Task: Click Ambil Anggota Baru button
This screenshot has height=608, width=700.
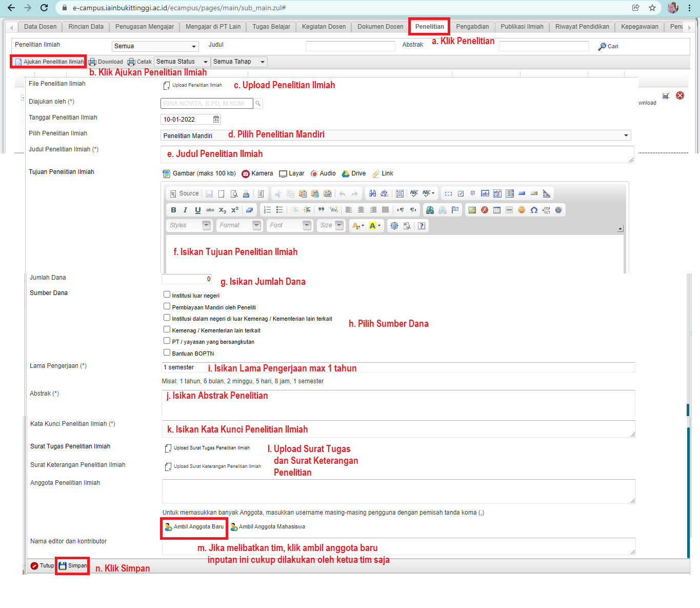Action: [194, 527]
